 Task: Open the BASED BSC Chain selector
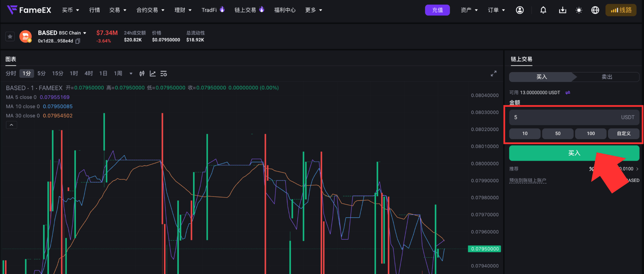point(62,33)
